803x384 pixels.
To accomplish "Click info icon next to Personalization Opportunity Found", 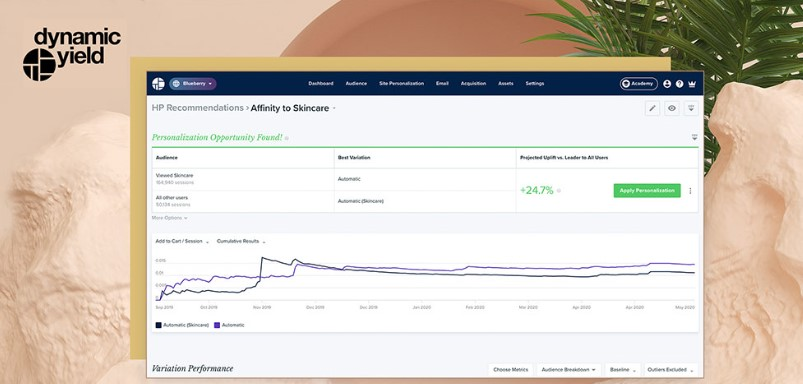I will pyautogui.click(x=287, y=138).
